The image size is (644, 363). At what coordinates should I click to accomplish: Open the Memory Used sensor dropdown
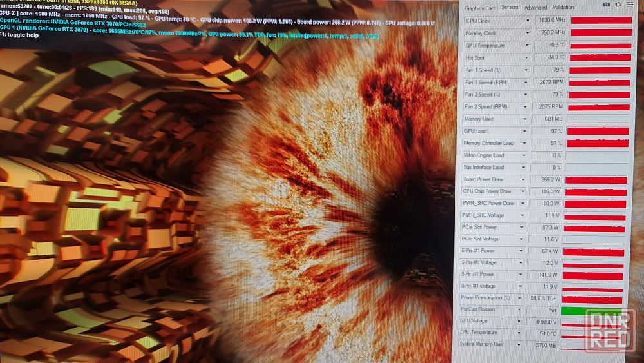point(524,119)
